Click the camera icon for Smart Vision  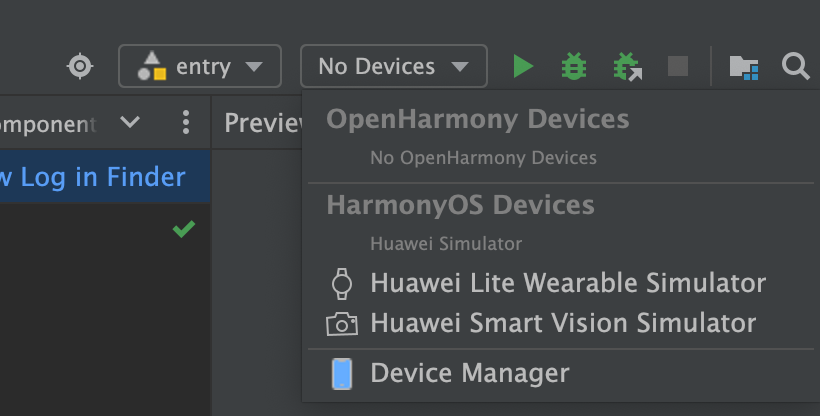click(342, 324)
